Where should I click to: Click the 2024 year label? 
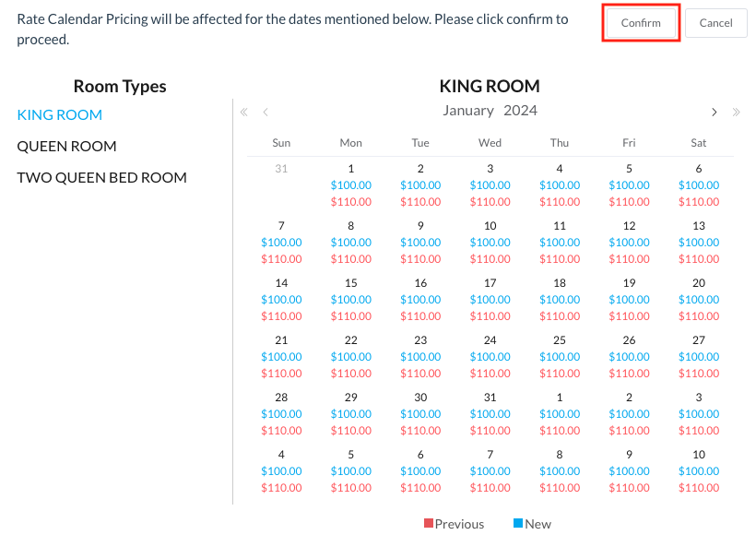520,111
